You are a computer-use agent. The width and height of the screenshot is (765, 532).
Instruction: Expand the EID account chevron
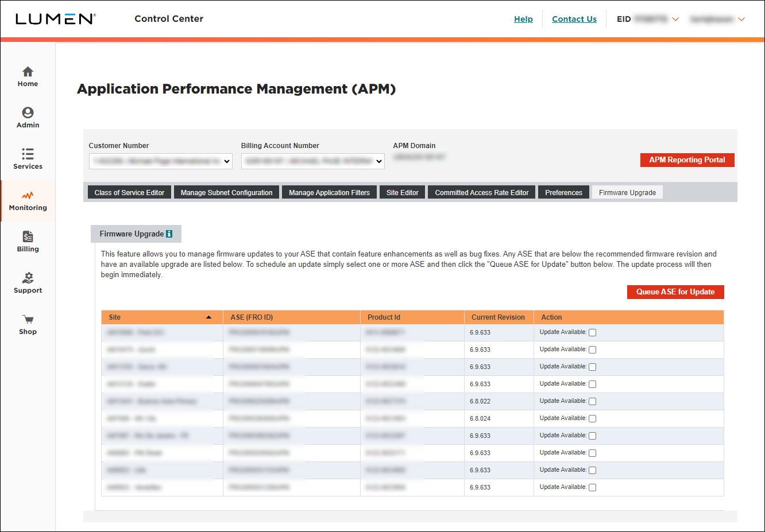[675, 19]
